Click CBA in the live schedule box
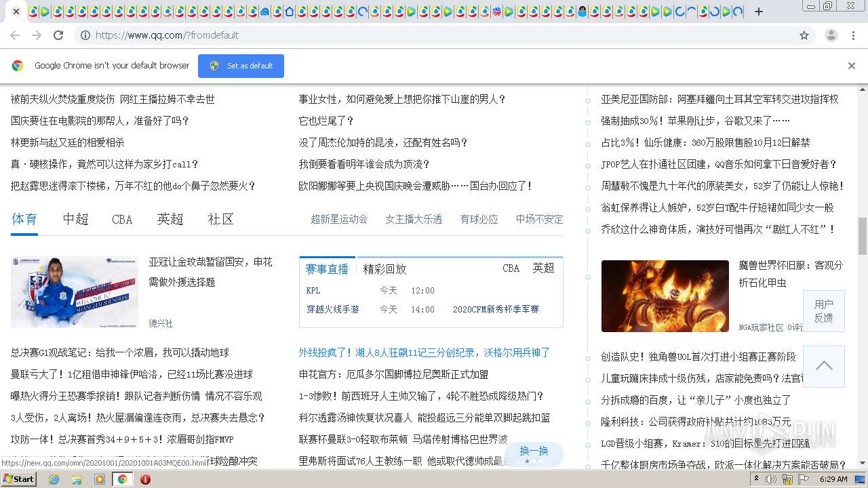Screen dimensions: 868x488 tap(511, 268)
